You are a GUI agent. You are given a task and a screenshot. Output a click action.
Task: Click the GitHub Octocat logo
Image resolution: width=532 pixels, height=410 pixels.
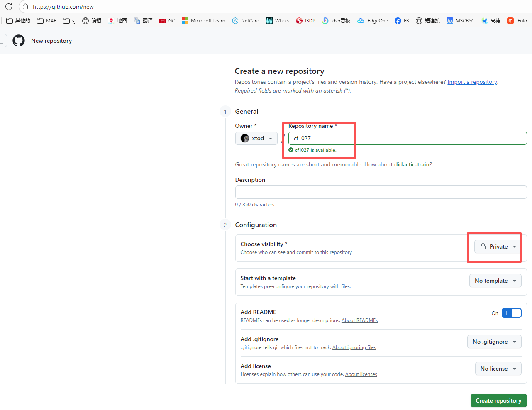pyautogui.click(x=19, y=41)
